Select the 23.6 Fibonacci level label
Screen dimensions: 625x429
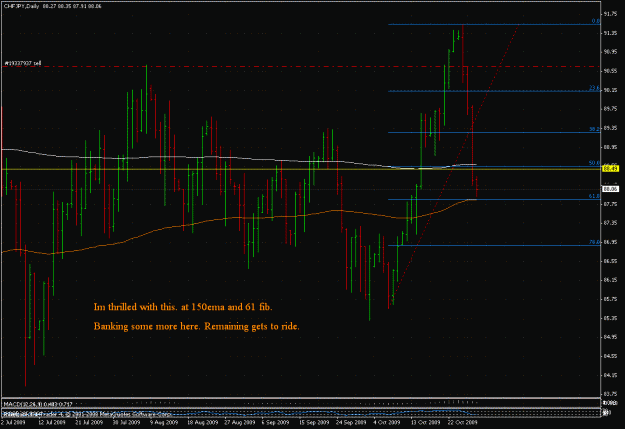pyautogui.click(x=595, y=88)
